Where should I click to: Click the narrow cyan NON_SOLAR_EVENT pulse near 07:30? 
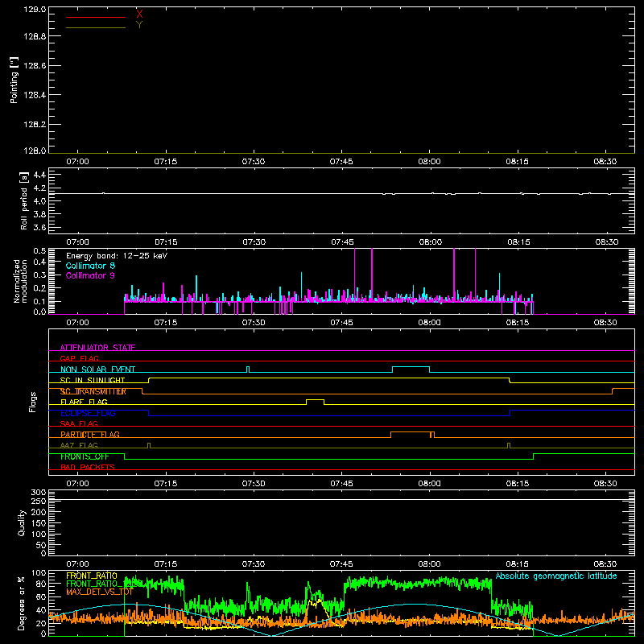point(248,369)
